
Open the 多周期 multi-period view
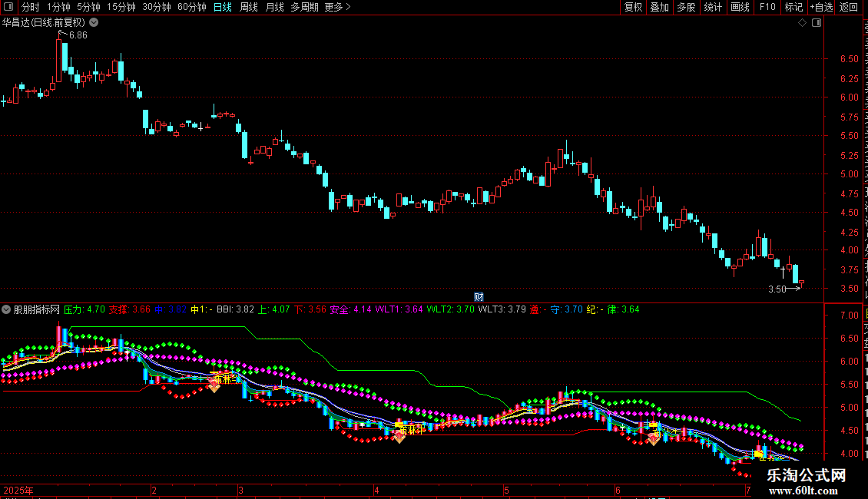(304, 7)
